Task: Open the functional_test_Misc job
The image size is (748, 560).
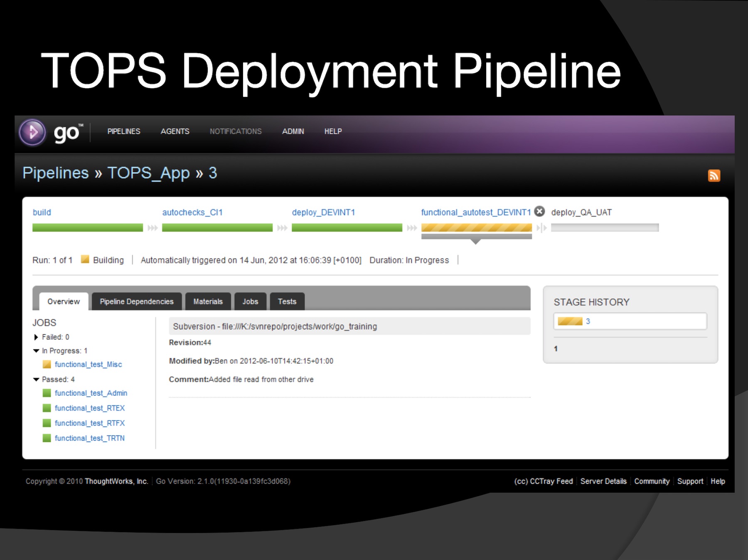Action: coord(88,365)
